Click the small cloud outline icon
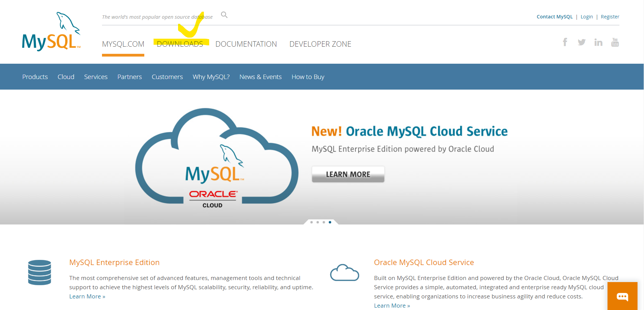This screenshot has width=644, height=310. click(x=345, y=273)
